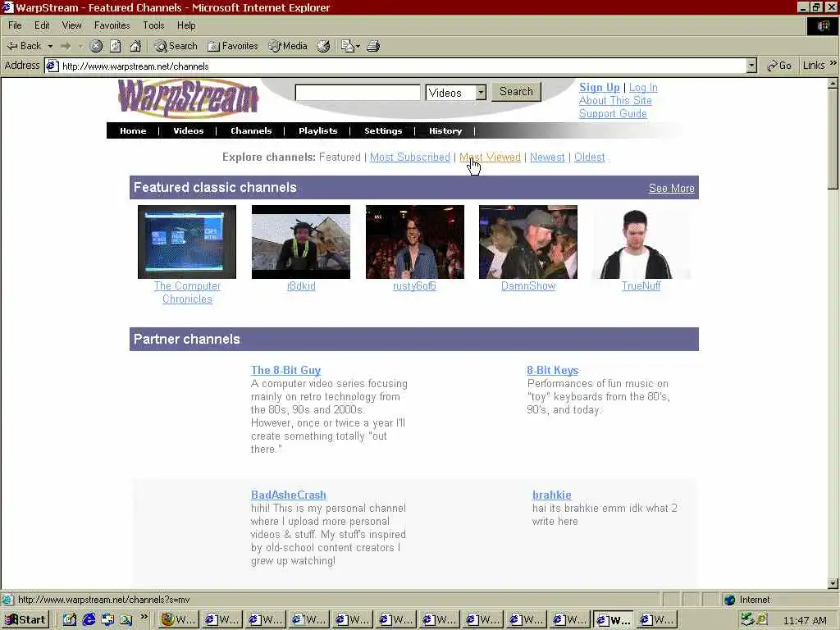Click the DamnShow channel name link

point(528,286)
